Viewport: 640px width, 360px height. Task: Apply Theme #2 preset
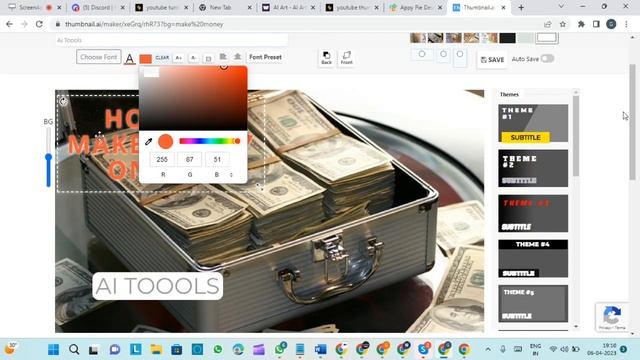point(533,168)
